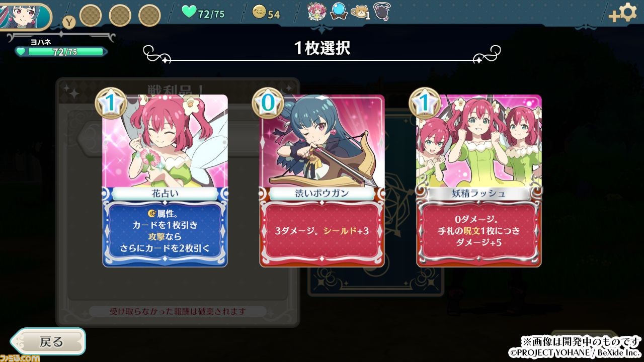The image size is (644, 362).
Task: Click the bear teacup relic icon
Action: click(x=359, y=12)
